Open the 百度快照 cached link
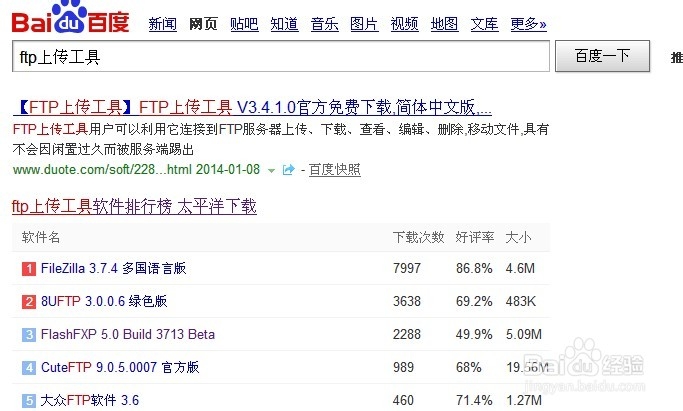 click(335, 169)
